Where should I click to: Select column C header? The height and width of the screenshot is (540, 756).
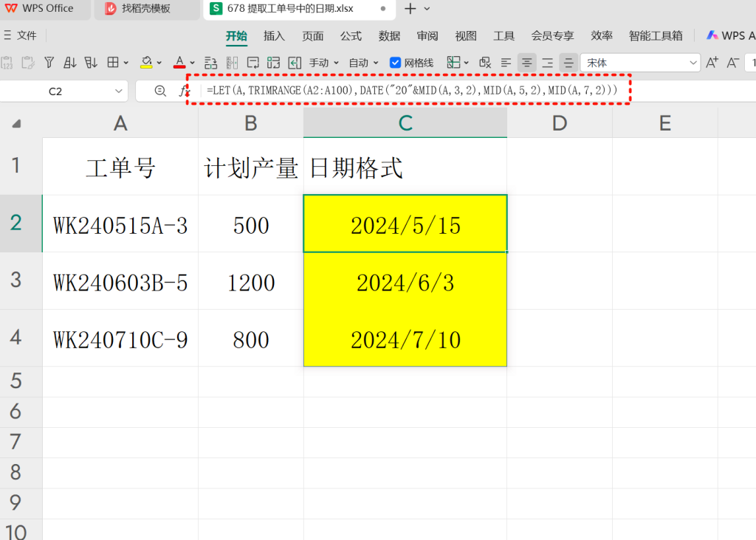[405, 123]
